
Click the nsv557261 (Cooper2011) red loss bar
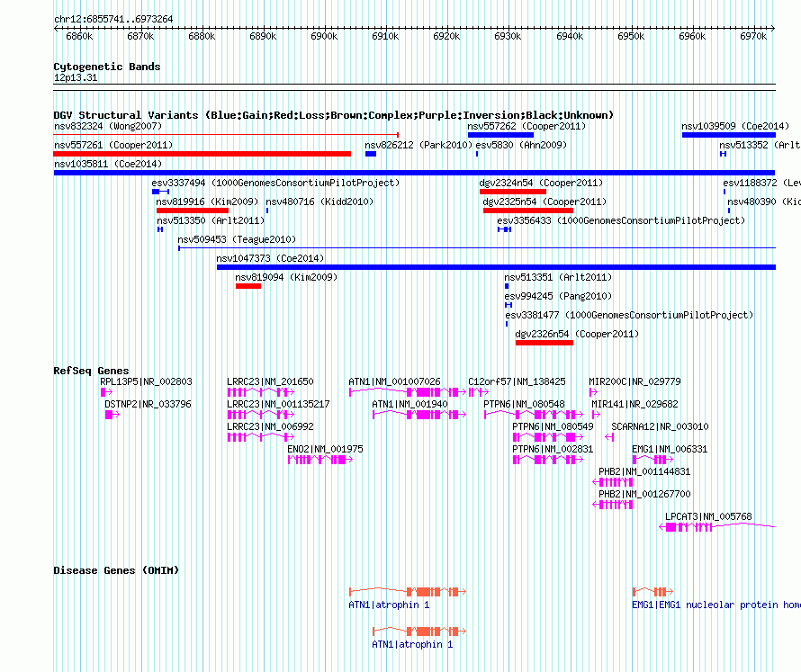[202, 154]
